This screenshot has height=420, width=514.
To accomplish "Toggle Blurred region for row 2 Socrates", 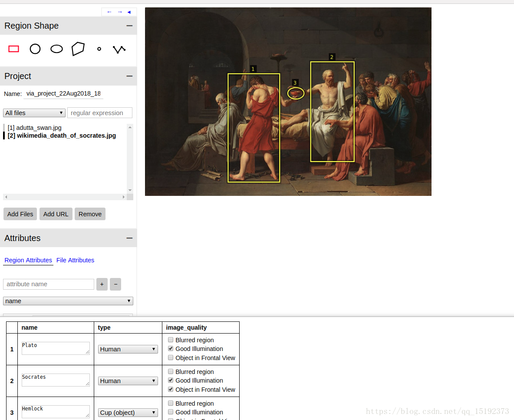I will (171, 371).
